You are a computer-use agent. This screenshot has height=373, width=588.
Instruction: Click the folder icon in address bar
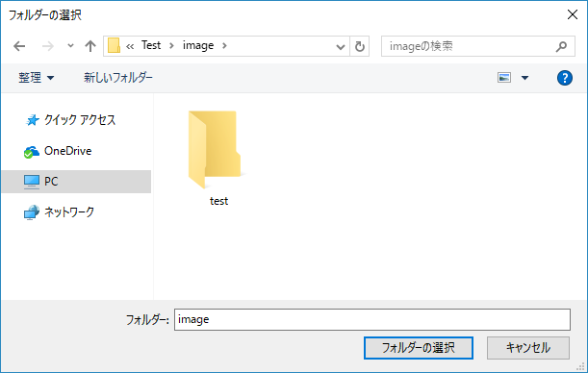click(114, 46)
